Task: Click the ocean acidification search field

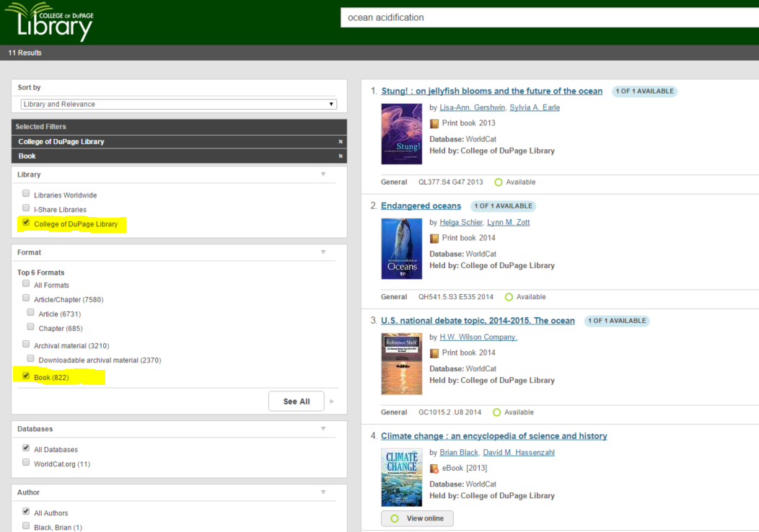Action: point(548,17)
